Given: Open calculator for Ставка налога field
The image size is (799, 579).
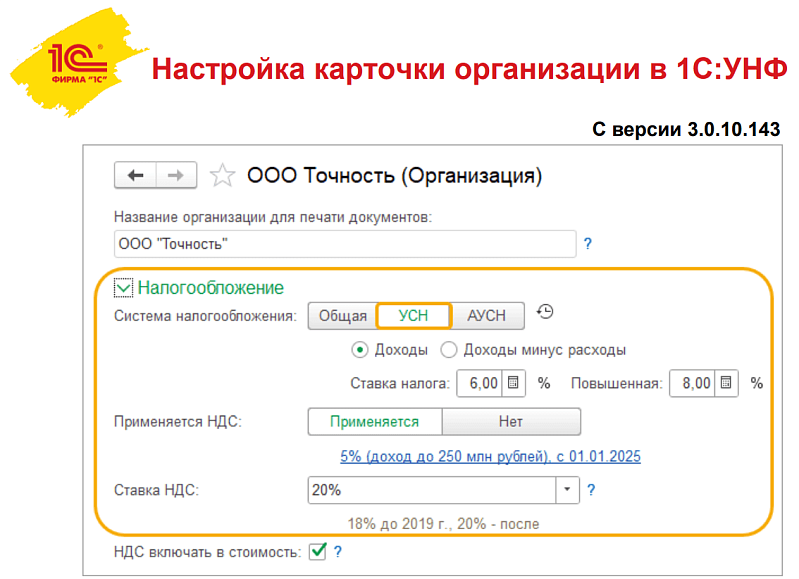Looking at the screenshot, I should pos(513,383).
